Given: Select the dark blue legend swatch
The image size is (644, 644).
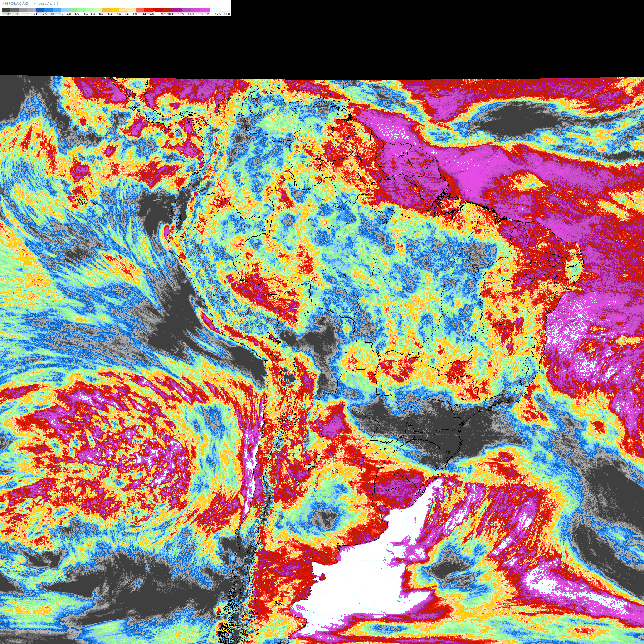Looking at the screenshot, I should tap(40, 10).
